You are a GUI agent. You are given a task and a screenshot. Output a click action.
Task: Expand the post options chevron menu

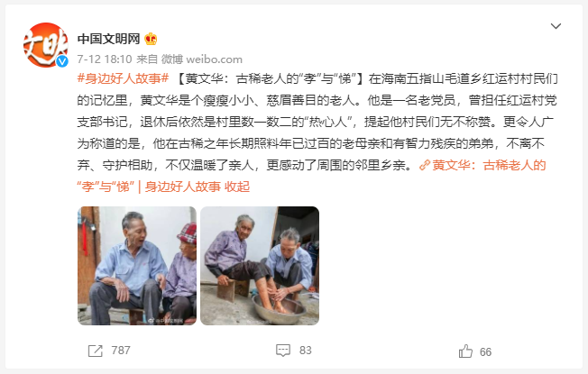click(556, 26)
